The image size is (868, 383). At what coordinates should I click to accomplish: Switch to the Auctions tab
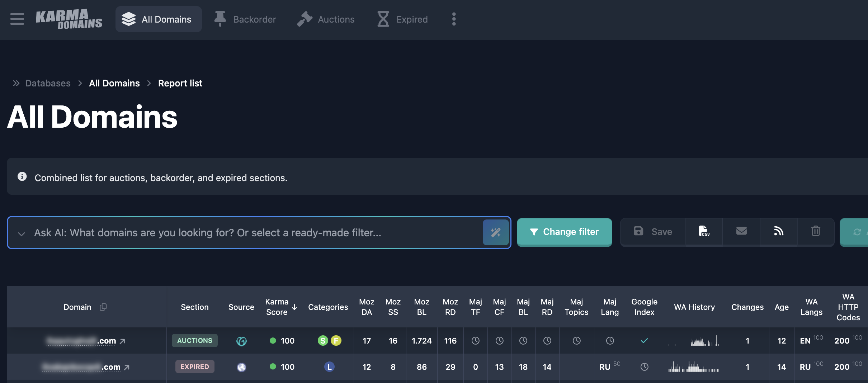tap(326, 19)
